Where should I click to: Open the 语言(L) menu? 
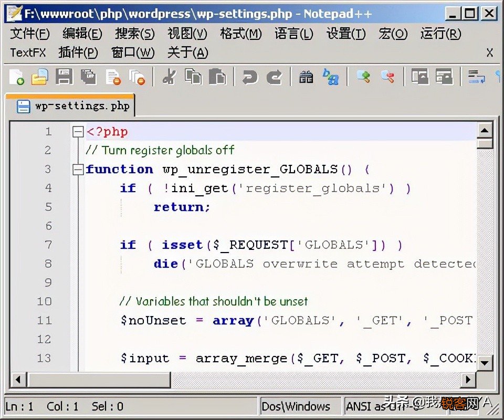[x=294, y=34]
